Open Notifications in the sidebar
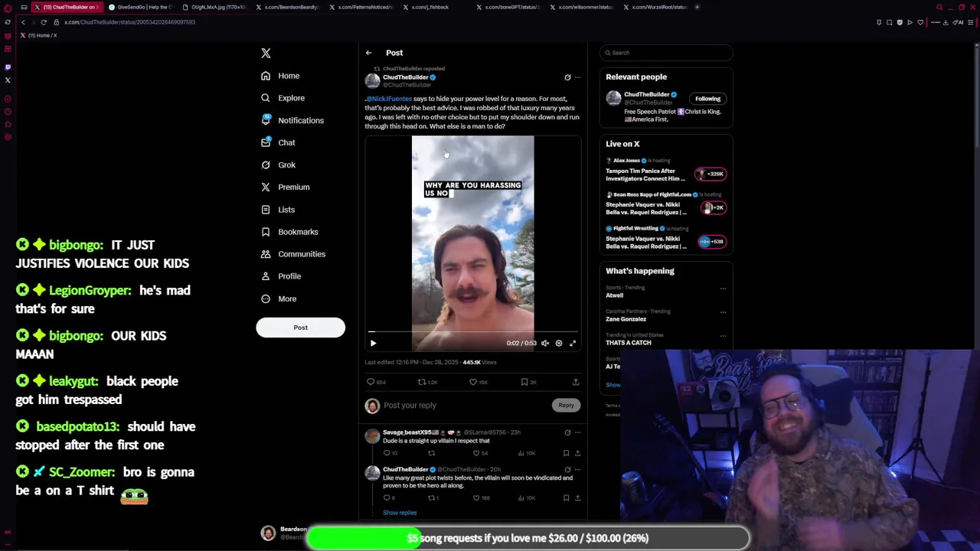 (x=292, y=120)
